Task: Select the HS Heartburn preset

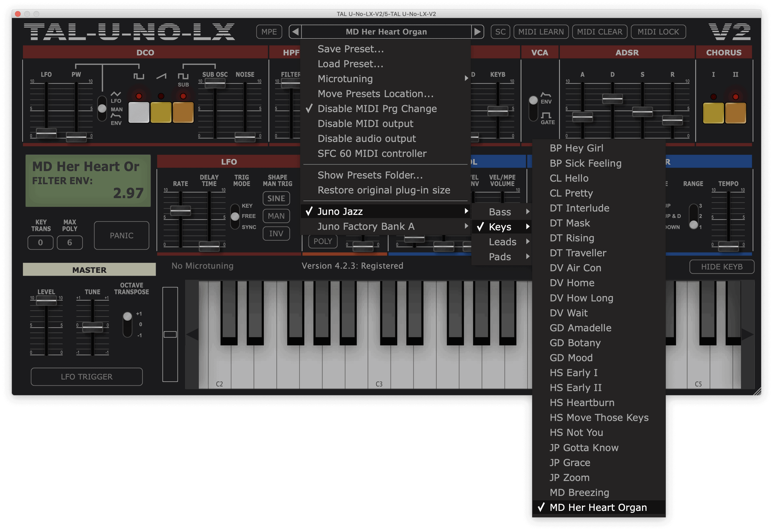Action: [x=582, y=402]
